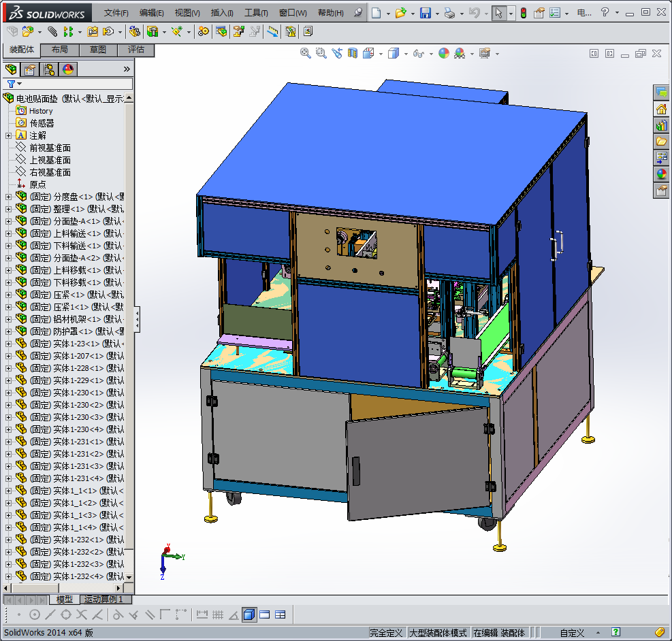Open the 工具(T) menu
Screen dimensions: 672x641
tap(256, 13)
